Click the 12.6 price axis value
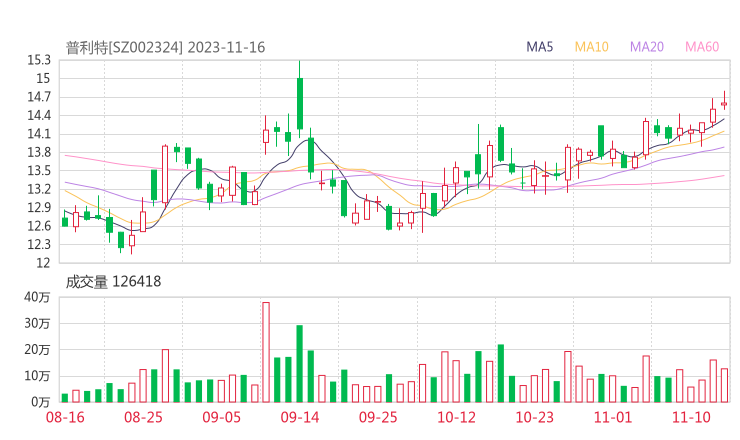This screenshot has width=740, height=440. 39,226
